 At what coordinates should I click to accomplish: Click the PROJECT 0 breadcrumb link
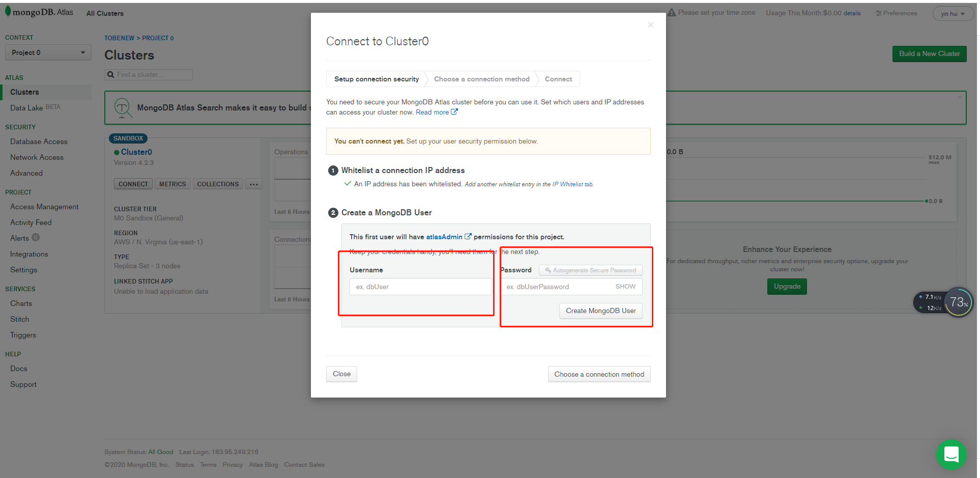(158, 38)
